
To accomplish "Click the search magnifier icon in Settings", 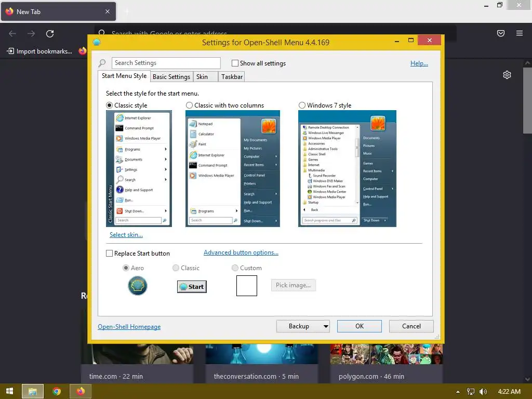I will coord(102,63).
